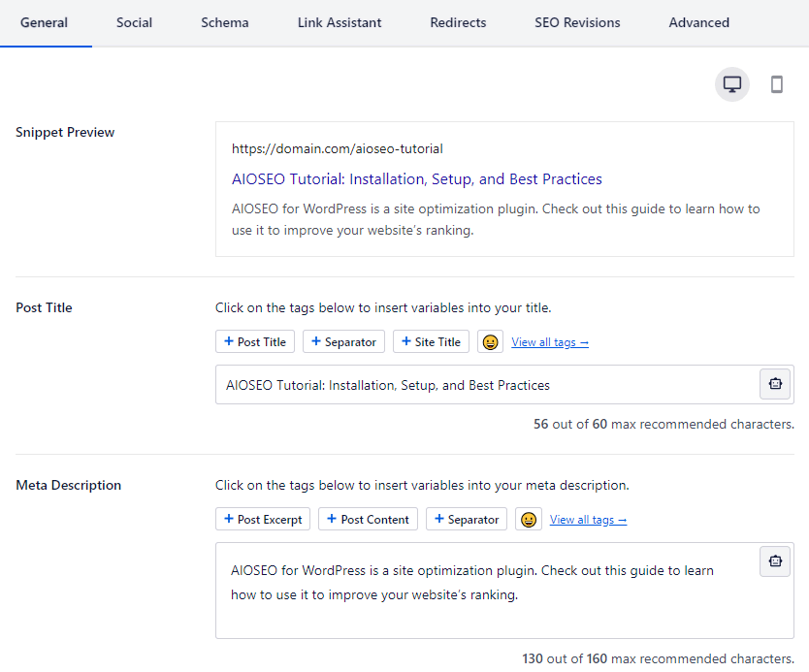View all tags for Meta Description
This screenshot has height=672, width=809.
tap(588, 520)
